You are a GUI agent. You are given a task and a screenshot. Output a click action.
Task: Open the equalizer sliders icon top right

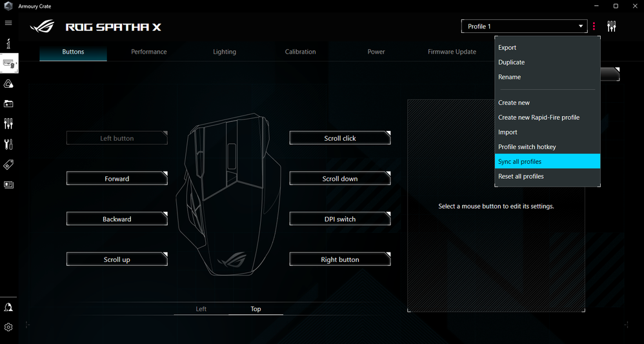[x=612, y=26]
